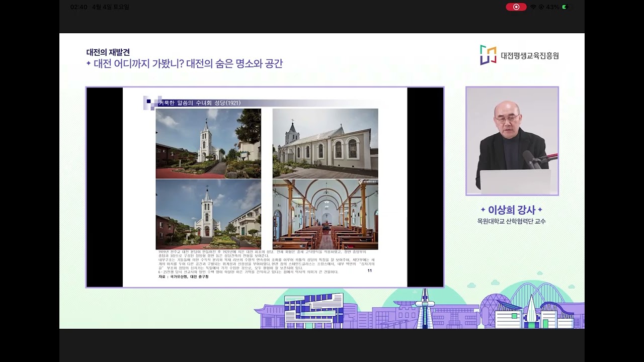
Task: Click the lecturer webcam video frame
Action: 512,141
